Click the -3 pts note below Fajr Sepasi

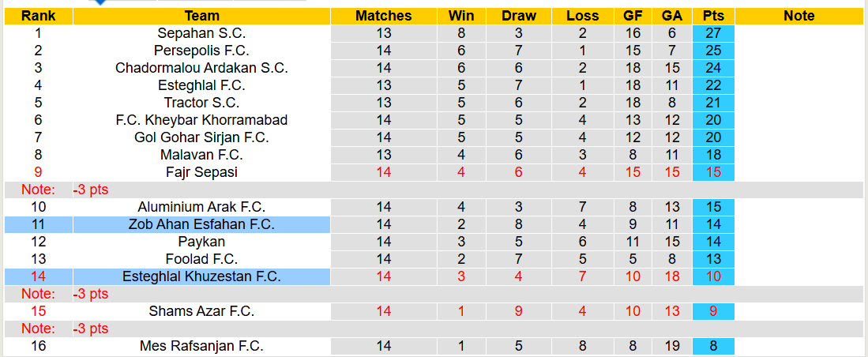(91, 190)
